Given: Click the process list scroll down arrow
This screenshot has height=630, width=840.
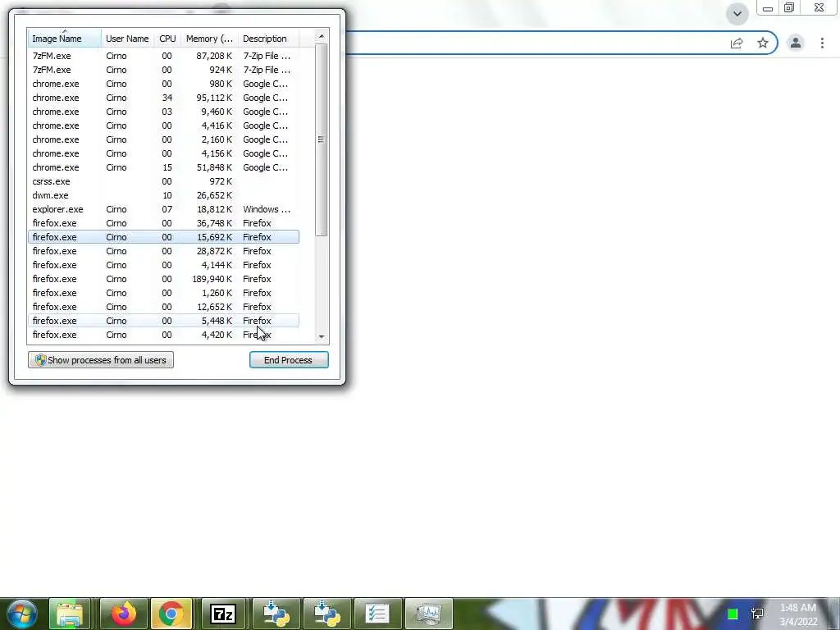Looking at the screenshot, I should (x=322, y=337).
